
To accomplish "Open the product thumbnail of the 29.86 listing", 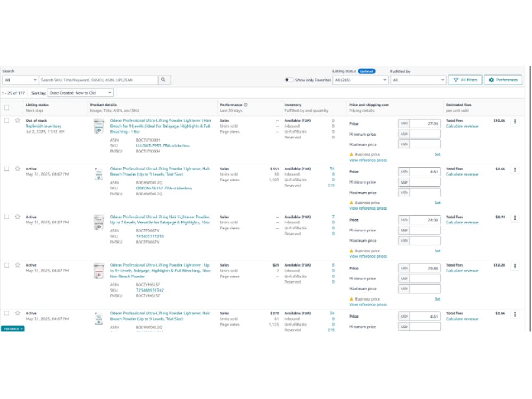I will 99,271.
